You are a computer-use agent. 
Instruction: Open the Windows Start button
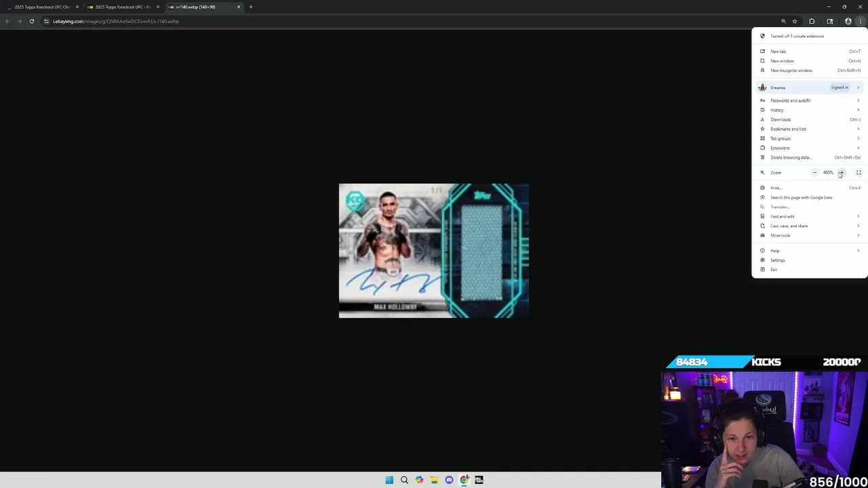[x=389, y=480]
